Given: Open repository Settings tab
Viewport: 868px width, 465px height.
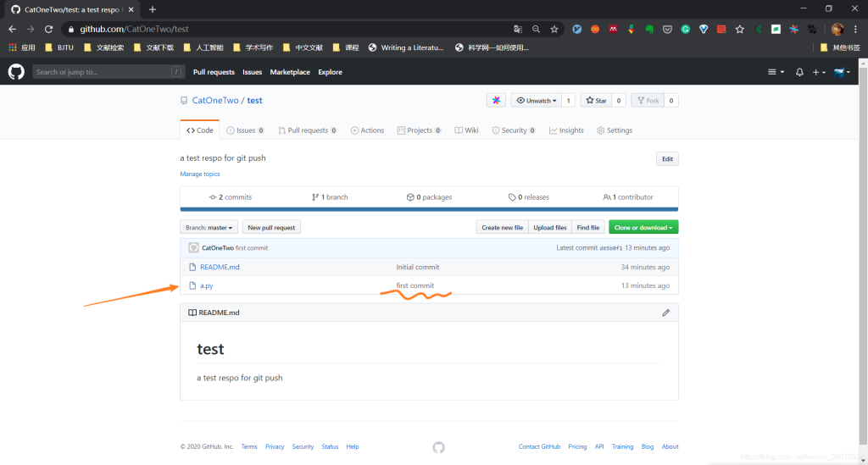Looking at the screenshot, I should pos(615,130).
